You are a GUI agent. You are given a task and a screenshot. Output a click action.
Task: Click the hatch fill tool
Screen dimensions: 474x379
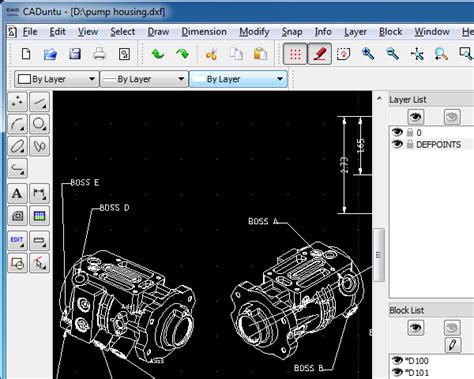pos(17,216)
